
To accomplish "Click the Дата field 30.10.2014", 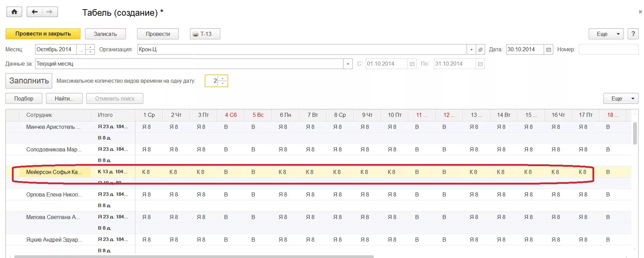I will coord(525,50).
